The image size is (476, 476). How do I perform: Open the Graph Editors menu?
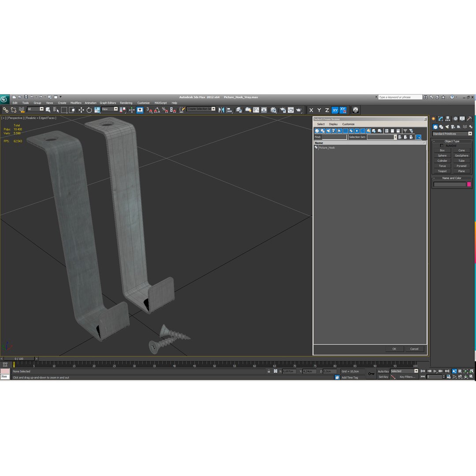pos(108,103)
